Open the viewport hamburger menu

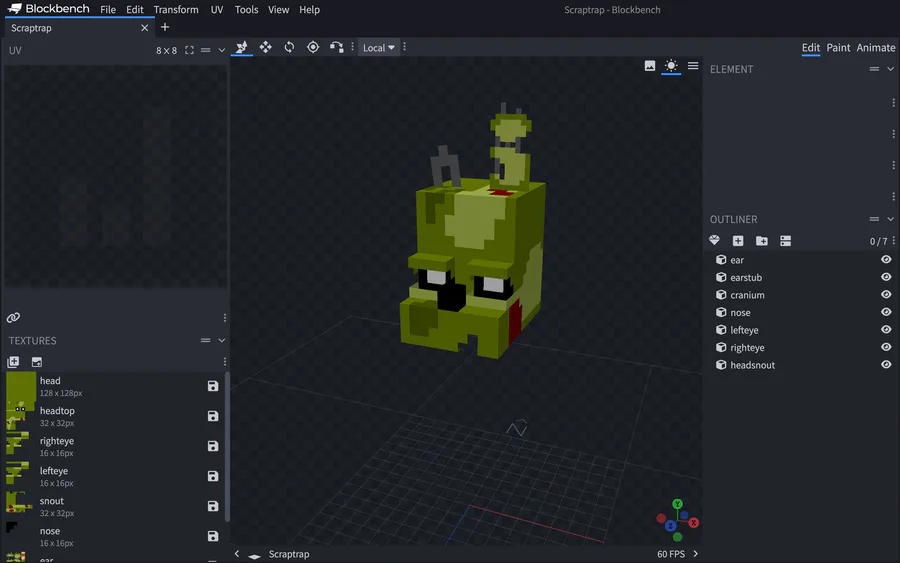(x=693, y=66)
